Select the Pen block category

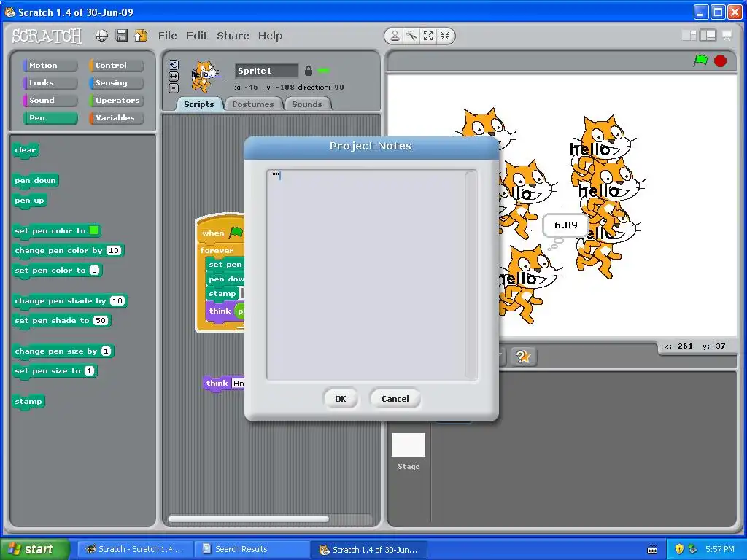click(50, 118)
